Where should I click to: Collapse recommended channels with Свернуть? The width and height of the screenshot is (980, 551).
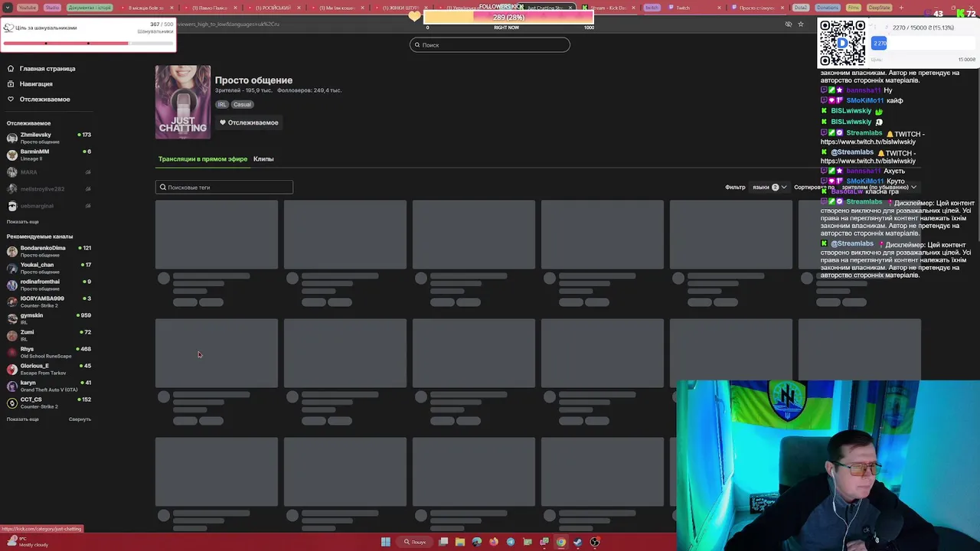pyautogui.click(x=80, y=419)
